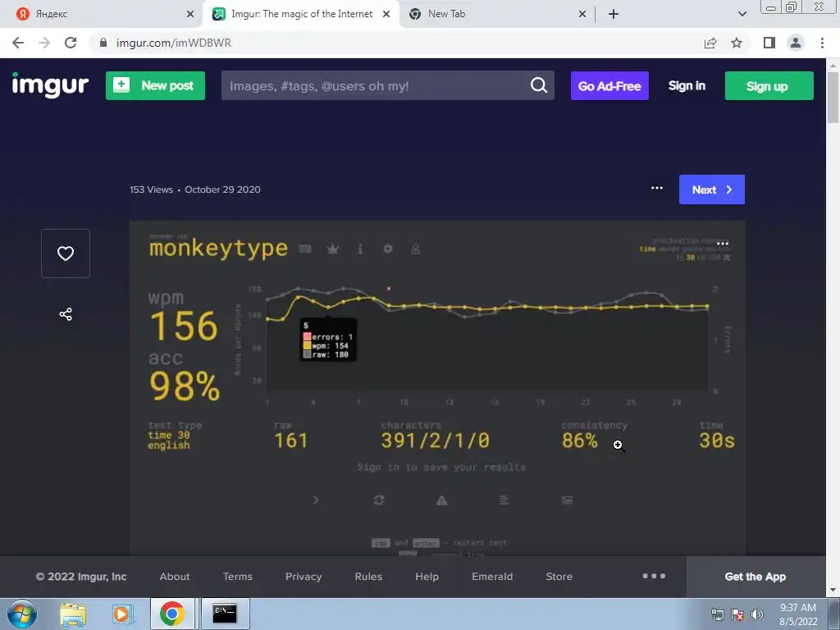
Task: Open the Action Center flag tray icon
Action: [x=737, y=614]
